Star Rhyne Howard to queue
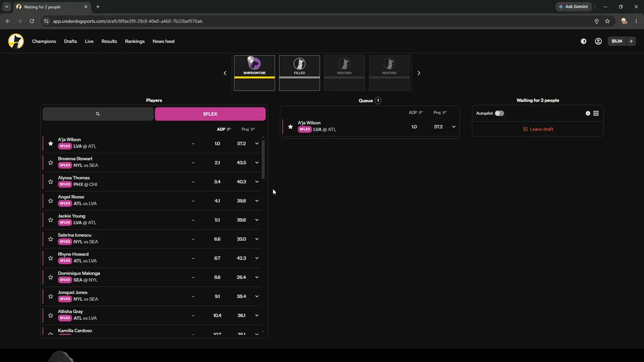 [50, 258]
